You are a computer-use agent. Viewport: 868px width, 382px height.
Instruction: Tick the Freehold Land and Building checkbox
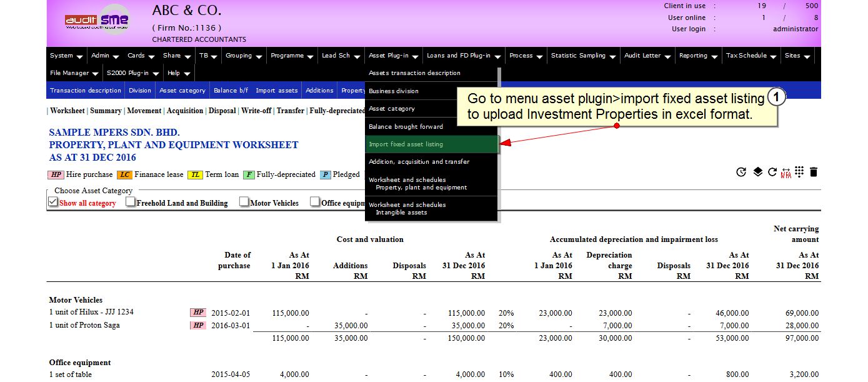pyautogui.click(x=131, y=202)
